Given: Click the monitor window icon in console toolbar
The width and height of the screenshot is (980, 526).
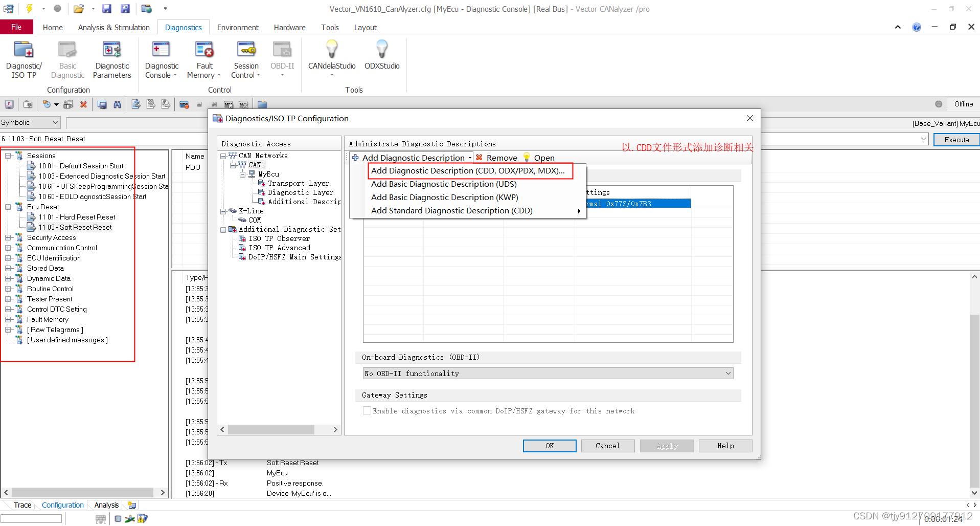Looking at the screenshot, I should point(102,104).
